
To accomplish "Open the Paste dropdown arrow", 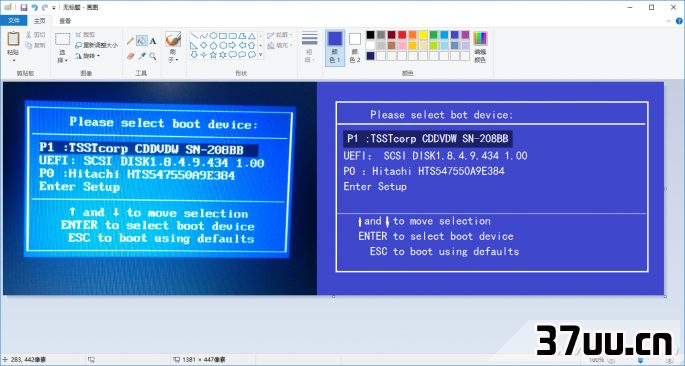I will 14,60.
